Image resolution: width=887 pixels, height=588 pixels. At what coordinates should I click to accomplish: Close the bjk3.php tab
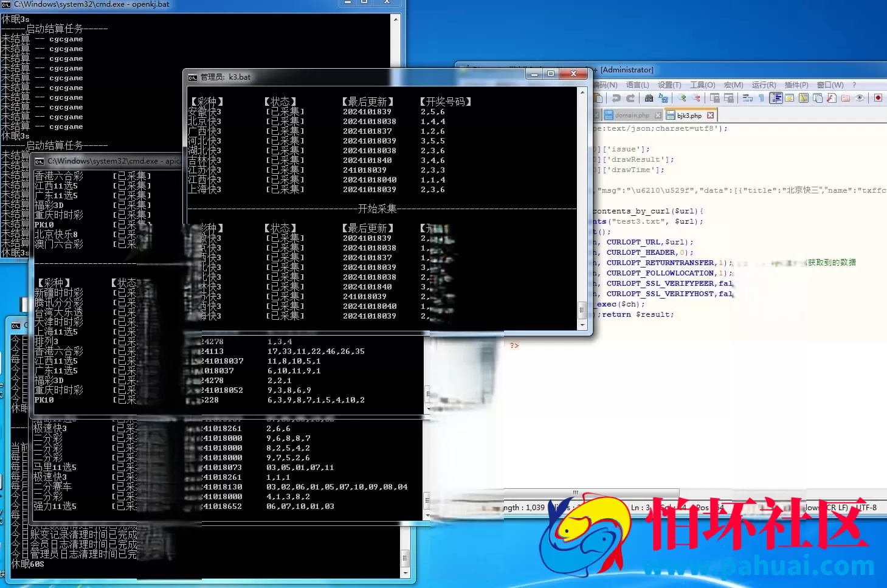[710, 115]
